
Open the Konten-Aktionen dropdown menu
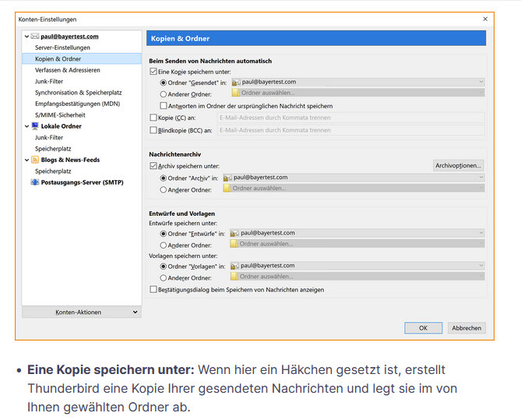(82, 312)
